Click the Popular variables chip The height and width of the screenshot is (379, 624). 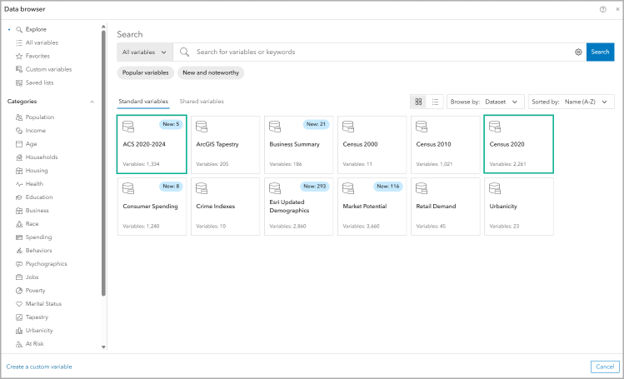coord(145,73)
